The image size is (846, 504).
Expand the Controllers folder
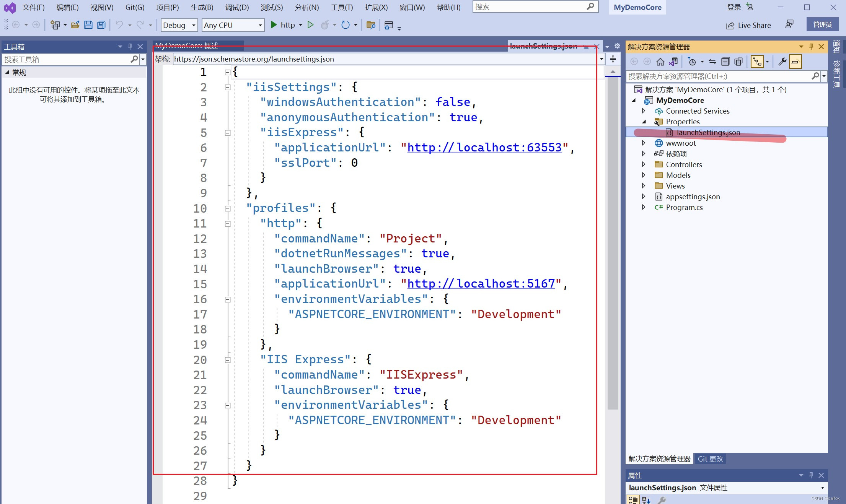pos(644,164)
